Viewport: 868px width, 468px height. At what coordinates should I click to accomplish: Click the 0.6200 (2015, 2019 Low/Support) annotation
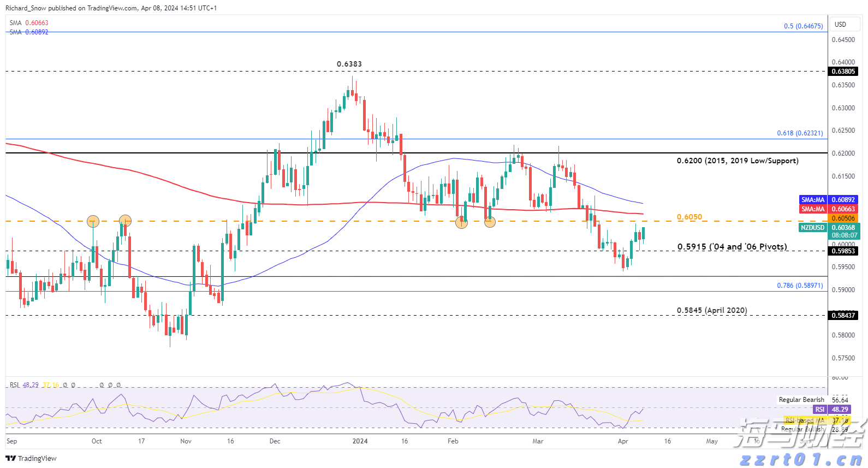tap(737, 161)
